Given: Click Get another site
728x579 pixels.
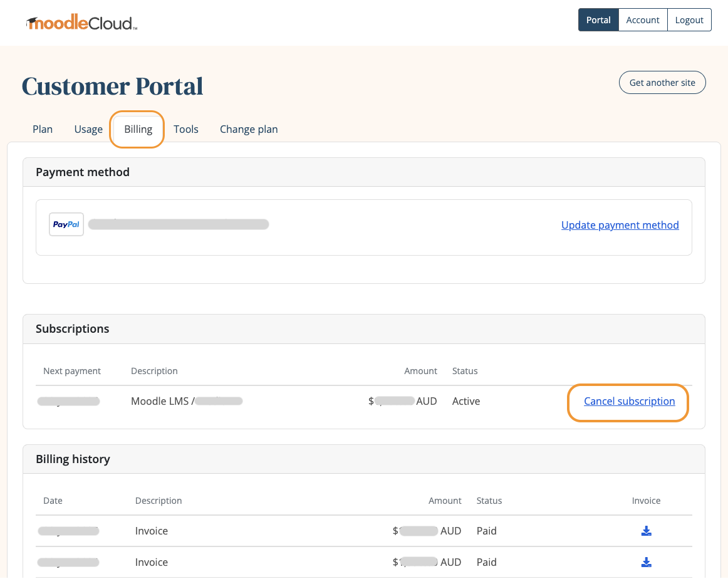Looking at the screenshot, I should click(x=662, y=82).
